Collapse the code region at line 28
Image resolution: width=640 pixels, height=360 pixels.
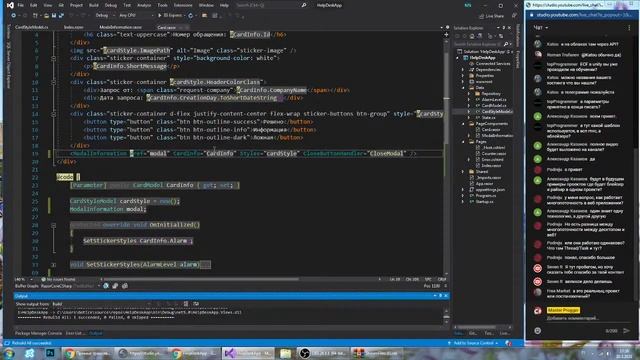coord(53,225)
